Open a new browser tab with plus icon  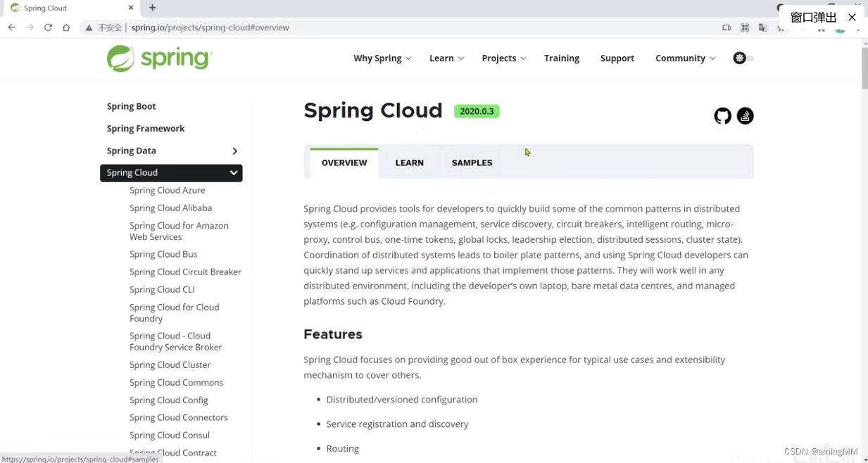coord(153,8)
